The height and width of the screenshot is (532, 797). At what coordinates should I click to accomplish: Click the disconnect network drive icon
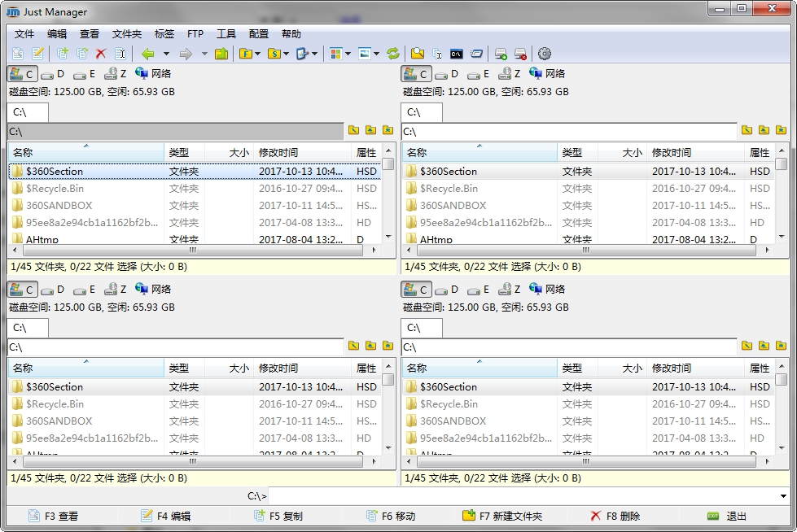pyautogui.click(x=520, y=54)
